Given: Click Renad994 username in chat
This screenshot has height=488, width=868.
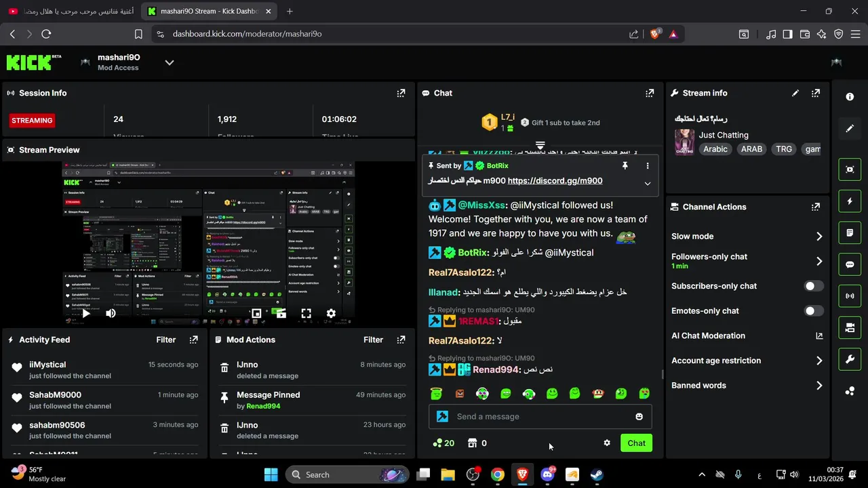Looking at the screenshot, I should [496, 369].
